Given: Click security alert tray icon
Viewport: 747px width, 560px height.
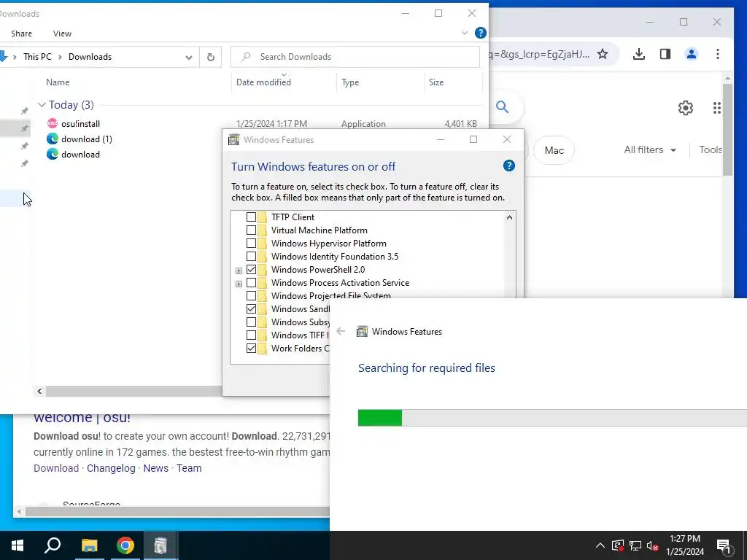Looking at the screenshot, I should 618,545.
